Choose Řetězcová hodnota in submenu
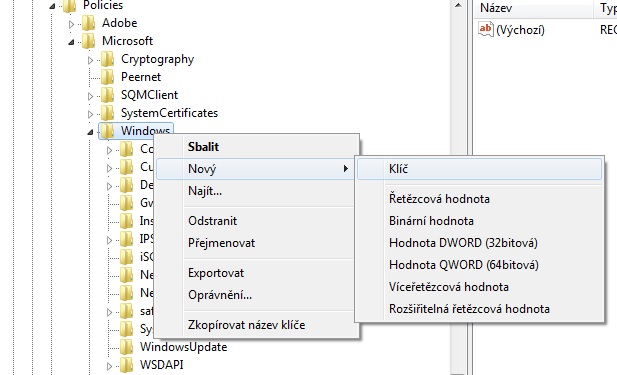 point(439,199)
